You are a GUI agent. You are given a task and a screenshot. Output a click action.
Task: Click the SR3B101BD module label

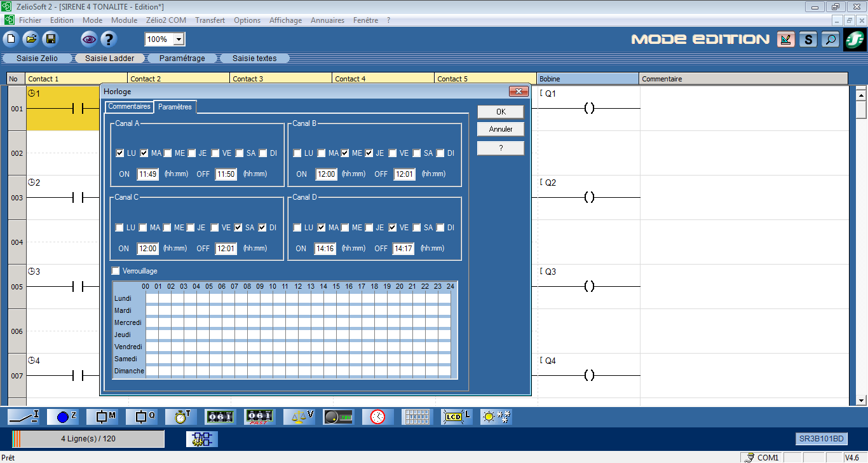[822, 439]
